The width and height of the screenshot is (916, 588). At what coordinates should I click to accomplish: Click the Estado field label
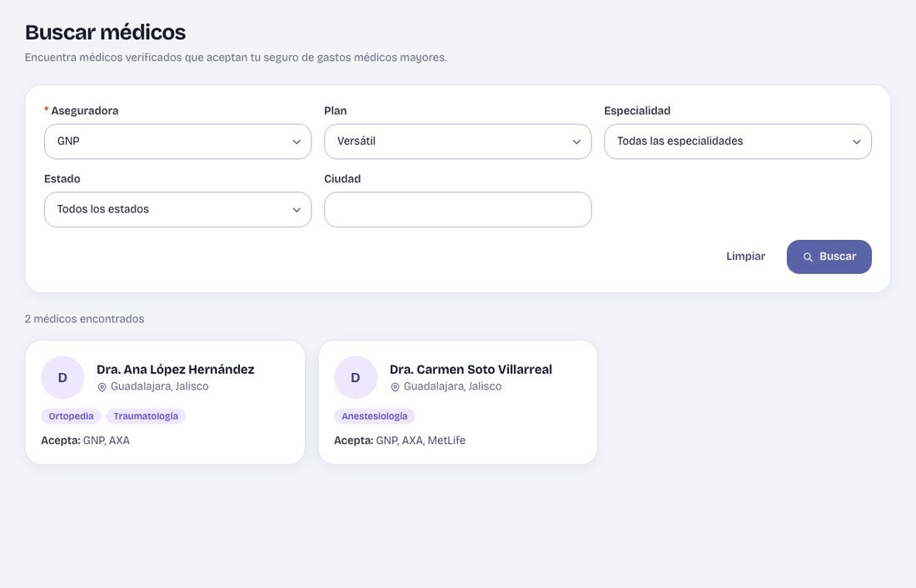pyautogui.click(x=62, y=179)
